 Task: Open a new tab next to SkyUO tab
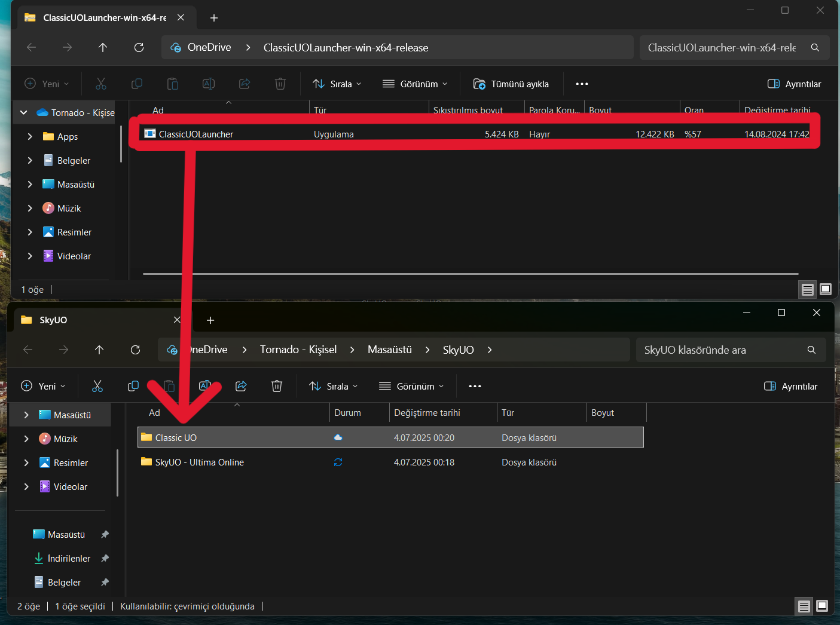tap(210, 320)
